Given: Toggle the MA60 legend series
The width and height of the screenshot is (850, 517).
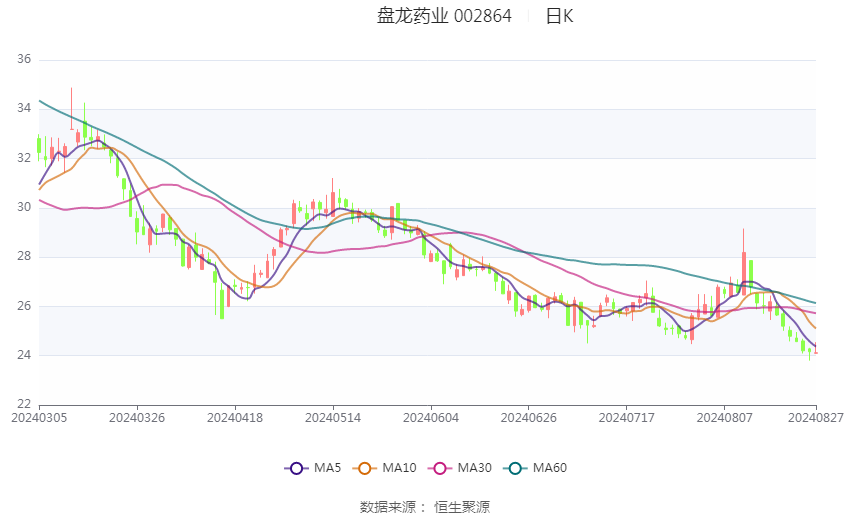Looking at the screenshot, I should coord(535,468).
